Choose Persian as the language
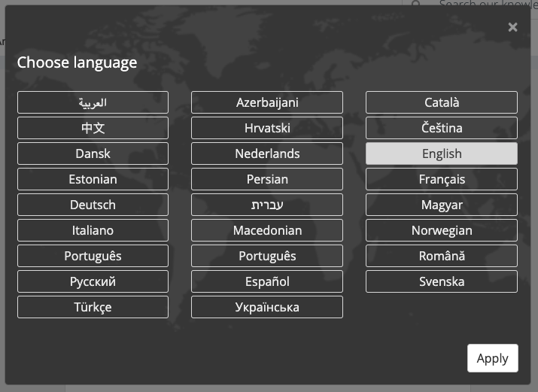538x392 pixels. [x=267, y=179]
